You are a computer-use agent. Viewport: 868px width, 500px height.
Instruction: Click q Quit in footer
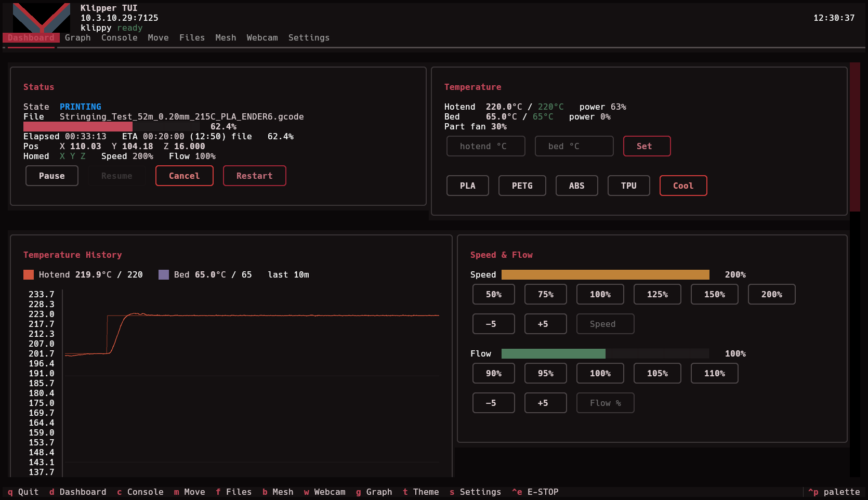pos(23,492)
